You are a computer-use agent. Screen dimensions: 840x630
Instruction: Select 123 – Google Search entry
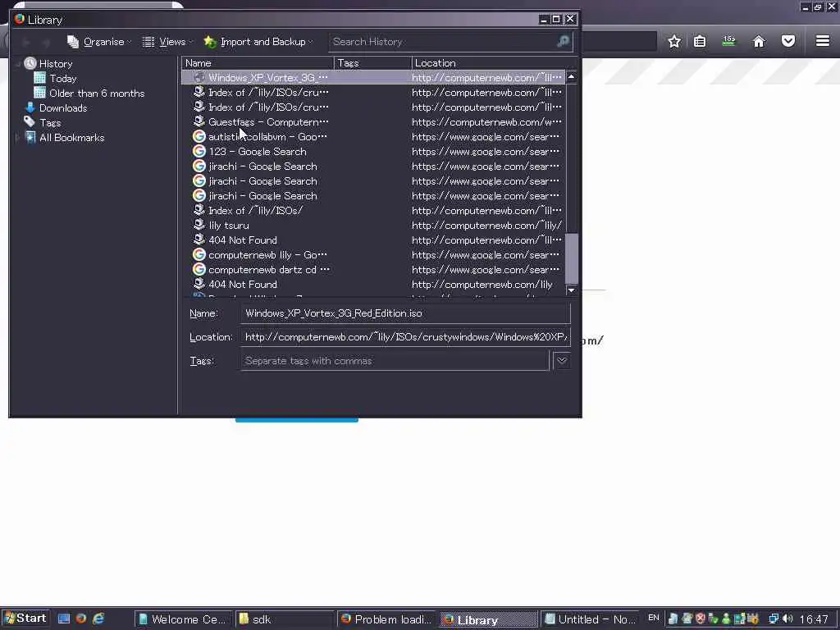[x=373, y=152]
